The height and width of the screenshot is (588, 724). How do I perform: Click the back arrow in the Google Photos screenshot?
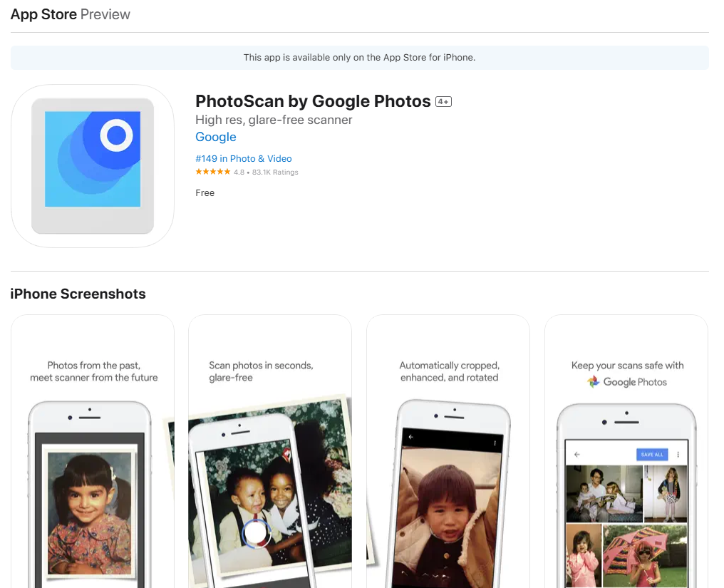coord(576,455)
